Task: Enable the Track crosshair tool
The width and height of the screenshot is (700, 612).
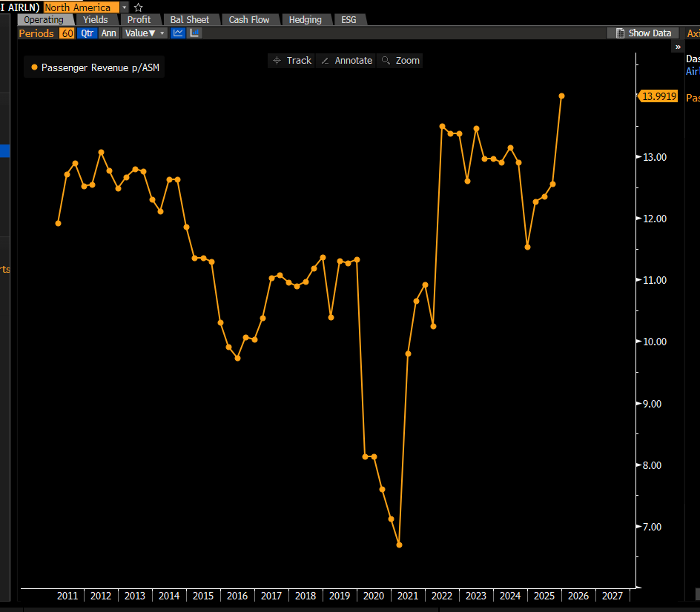Action: tap(292, 61)
